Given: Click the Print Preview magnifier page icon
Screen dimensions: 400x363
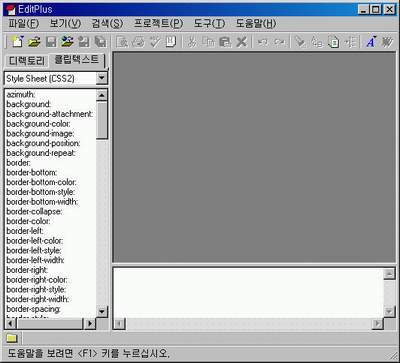Looking at the screenshot, I should point(122,42).
